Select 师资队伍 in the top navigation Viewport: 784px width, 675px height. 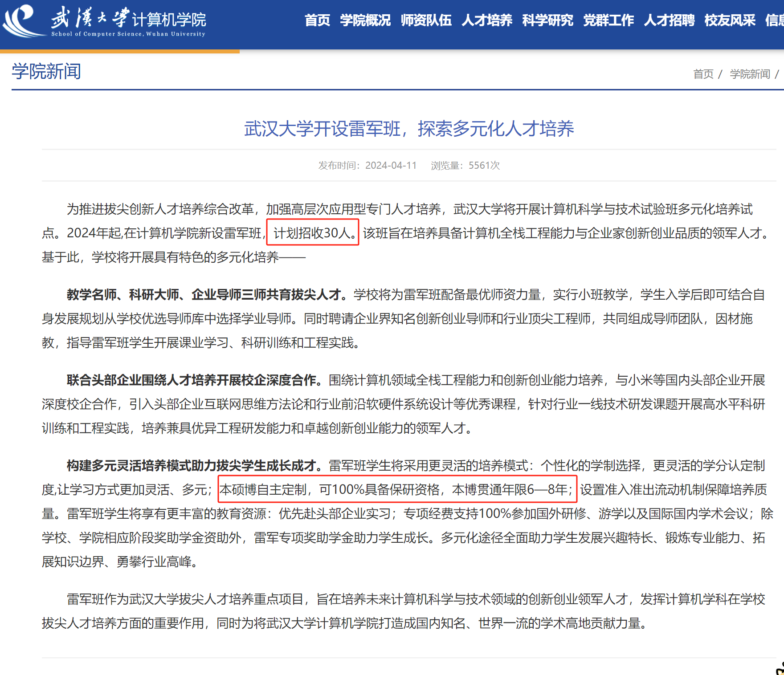pyautogui.click(x=426, y=20)
